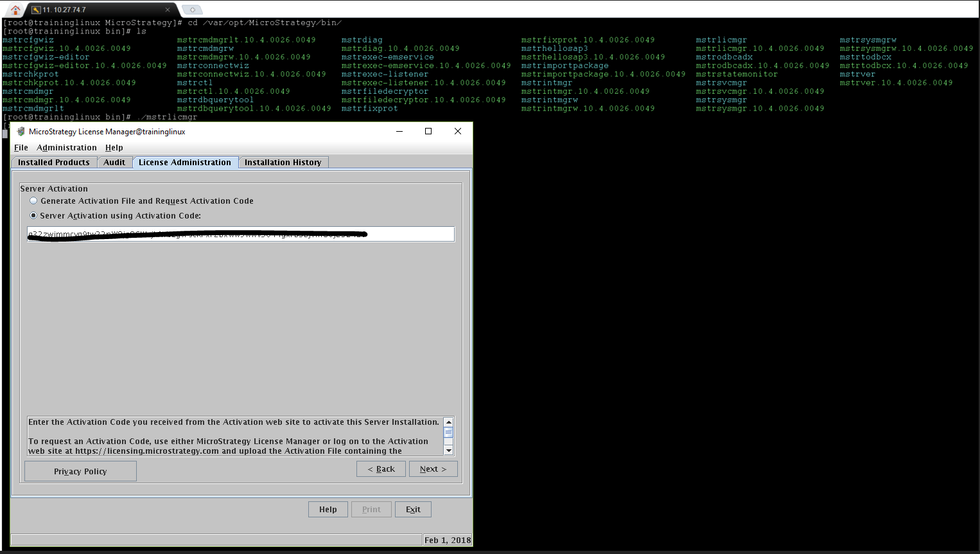The width and height of the screenshot is (980, 554).
Task: Select Generate Activation File and Request Activation Code
Action: 33,201
